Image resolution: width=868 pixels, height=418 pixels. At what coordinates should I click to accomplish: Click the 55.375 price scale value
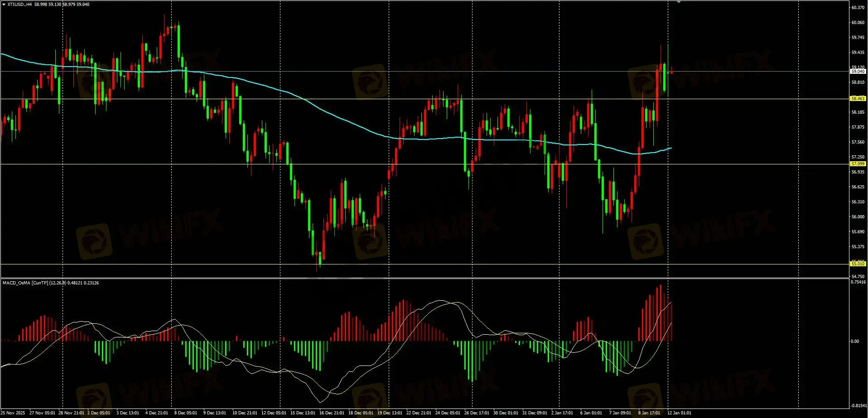click(x=858, y=247)
